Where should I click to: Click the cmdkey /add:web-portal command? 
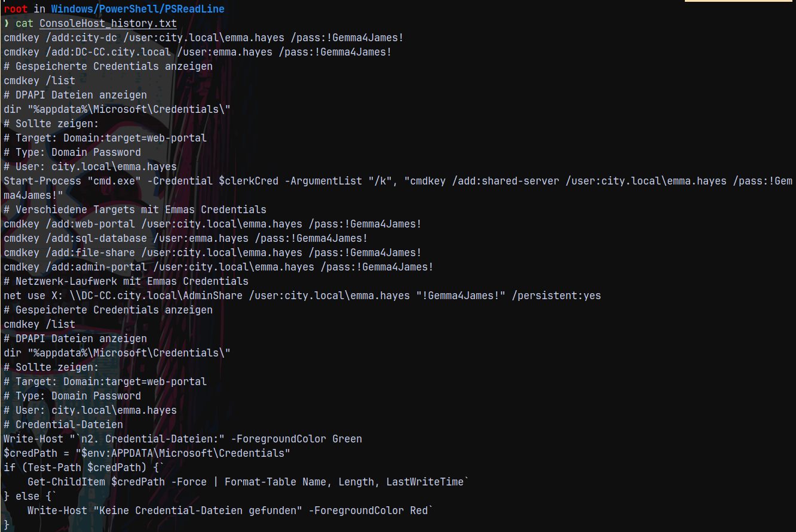coord(212,224)
